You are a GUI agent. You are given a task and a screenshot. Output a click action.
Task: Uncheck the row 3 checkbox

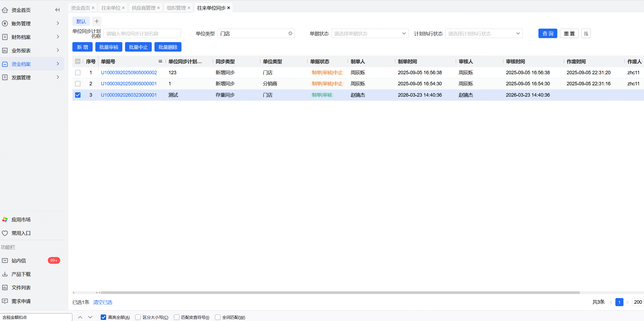click(78, 95)
